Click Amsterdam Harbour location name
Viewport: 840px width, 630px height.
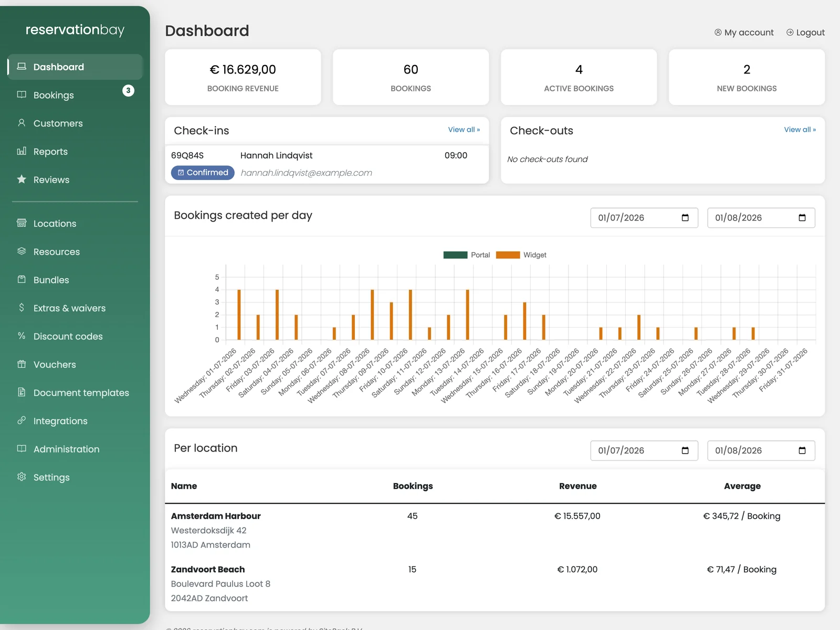[216, 516]
